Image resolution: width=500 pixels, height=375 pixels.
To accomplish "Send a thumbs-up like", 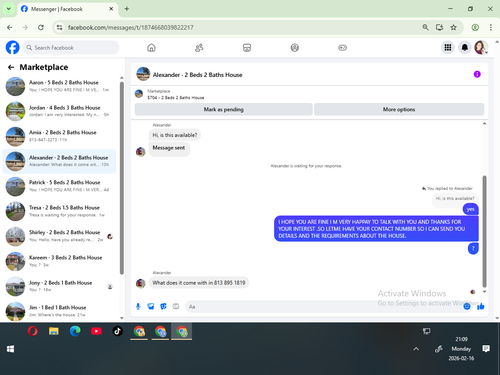I will pos(480,306).
